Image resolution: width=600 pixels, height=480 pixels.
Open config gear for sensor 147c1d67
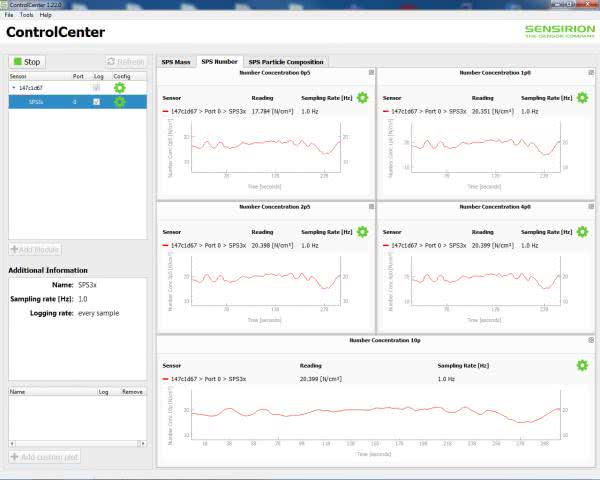(x=120, y=88)
